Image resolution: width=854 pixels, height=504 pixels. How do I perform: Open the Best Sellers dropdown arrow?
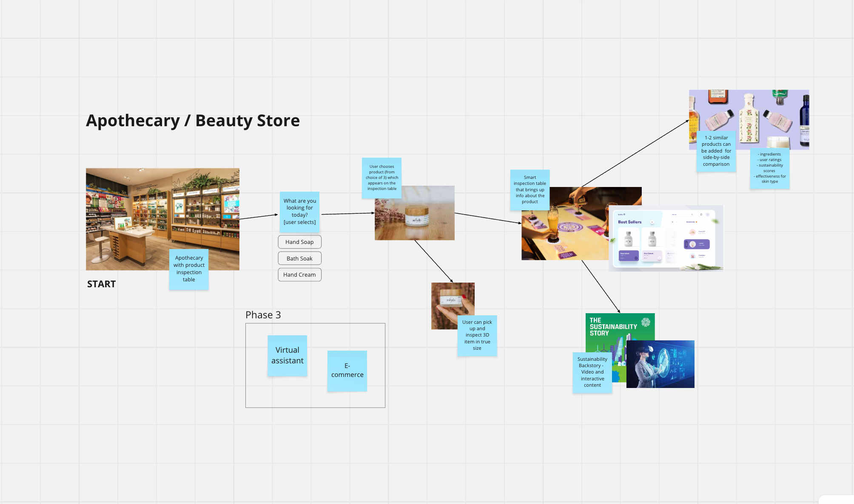tap(652, 222)
